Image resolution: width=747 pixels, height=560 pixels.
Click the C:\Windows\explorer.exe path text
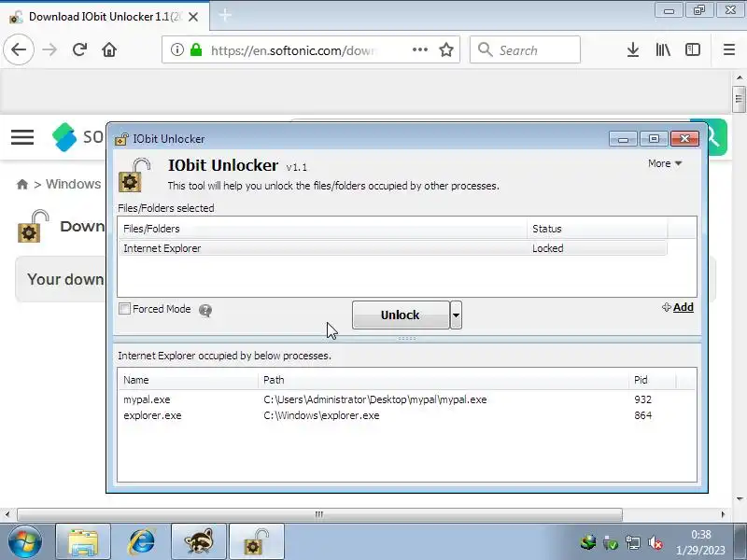click(x=321, y=415)
